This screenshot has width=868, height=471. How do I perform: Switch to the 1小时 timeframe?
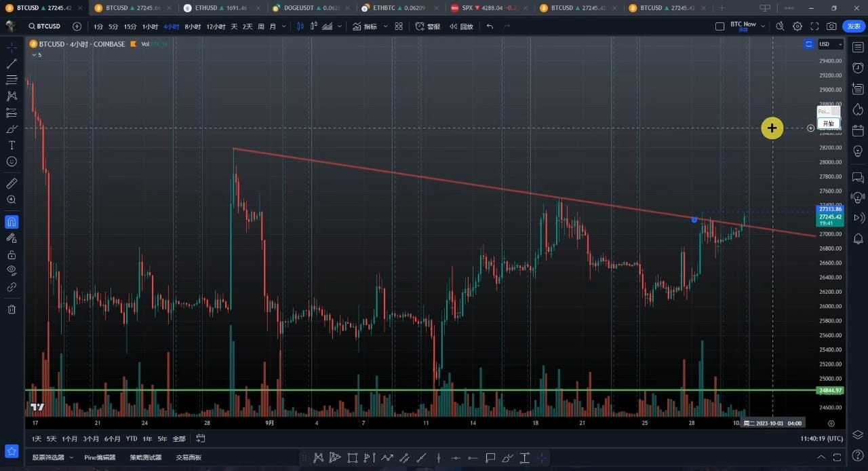click(150, 26)
